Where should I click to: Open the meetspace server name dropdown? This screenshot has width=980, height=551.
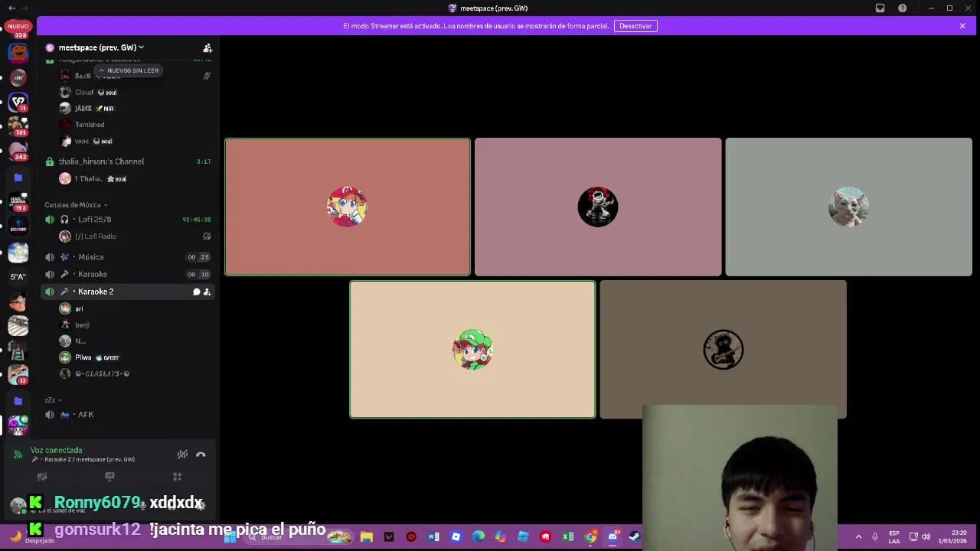pyautogui.click(x=101, y=47)
